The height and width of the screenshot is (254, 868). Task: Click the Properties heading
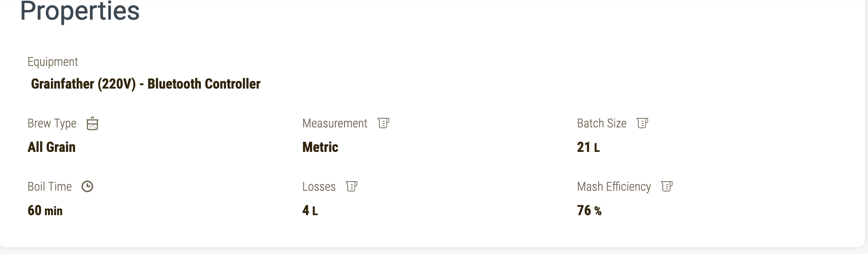tap(80, 11)
